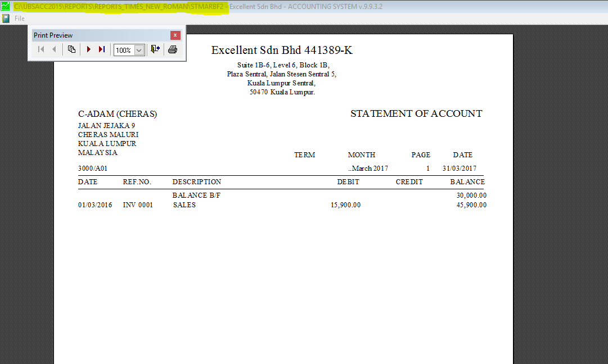Click the DEBIT column header
Screen dimensions: 608x364
pos(348,181)
